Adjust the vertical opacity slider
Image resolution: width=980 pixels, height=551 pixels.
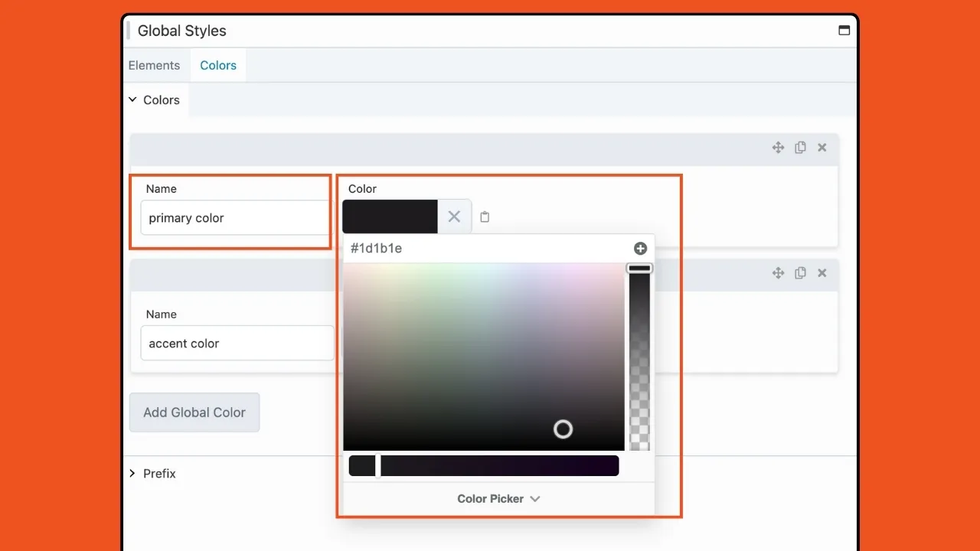pyautogui.click(x=639, y=357)
